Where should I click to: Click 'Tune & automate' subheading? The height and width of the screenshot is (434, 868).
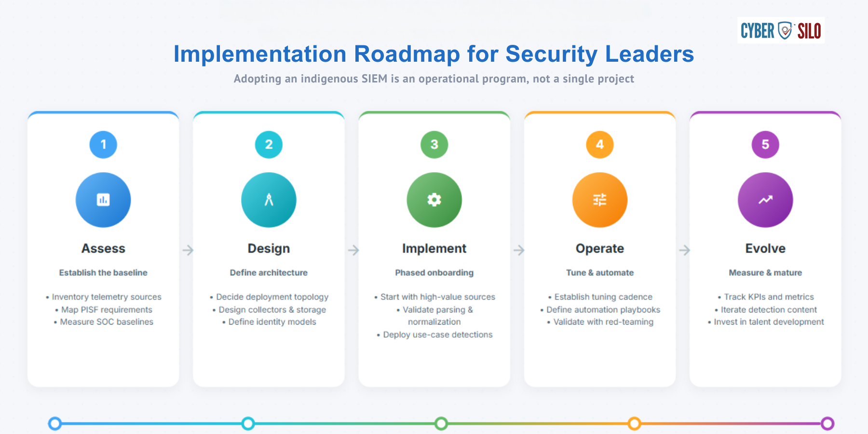coord(600,272)
